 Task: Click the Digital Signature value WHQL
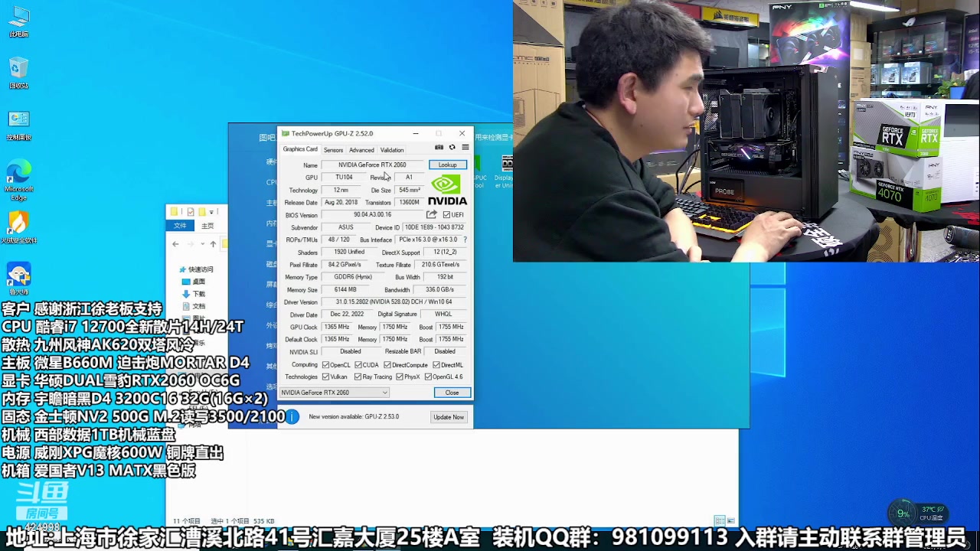click(443, 315)
